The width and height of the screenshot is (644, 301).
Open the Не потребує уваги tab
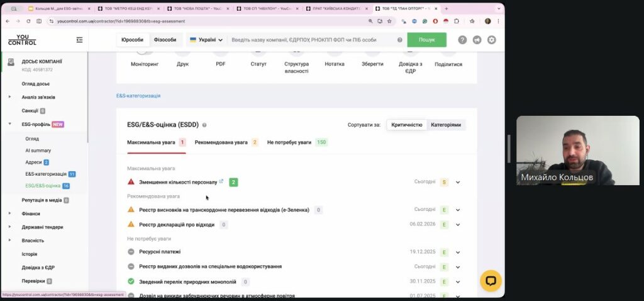[289, 142]
